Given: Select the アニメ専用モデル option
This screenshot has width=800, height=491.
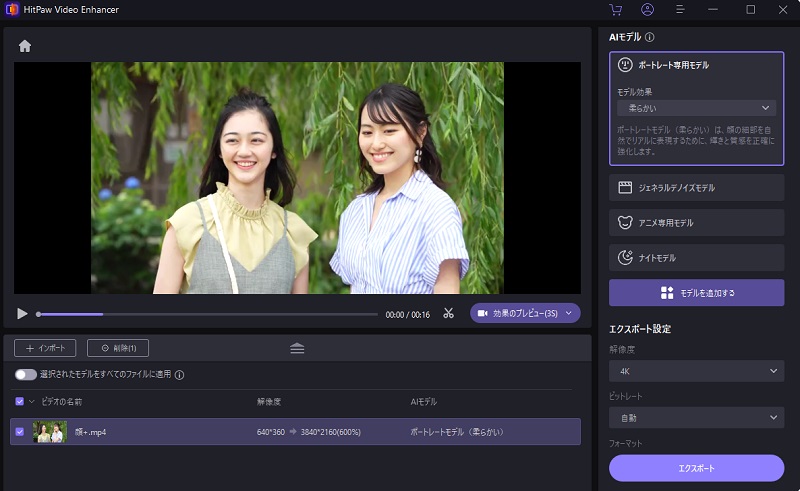Looking at the screenshot, I should (x=696, y=222).
